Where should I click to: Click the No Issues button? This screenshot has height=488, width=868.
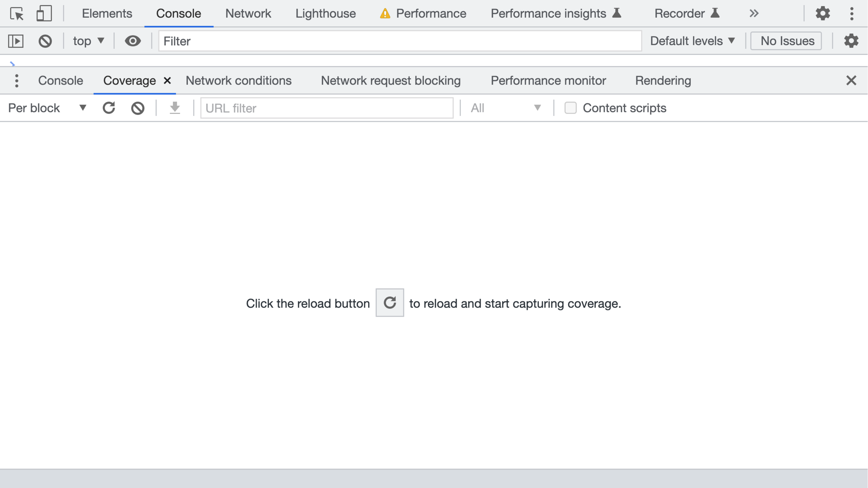pyautogui.click(x=787, y=41)
